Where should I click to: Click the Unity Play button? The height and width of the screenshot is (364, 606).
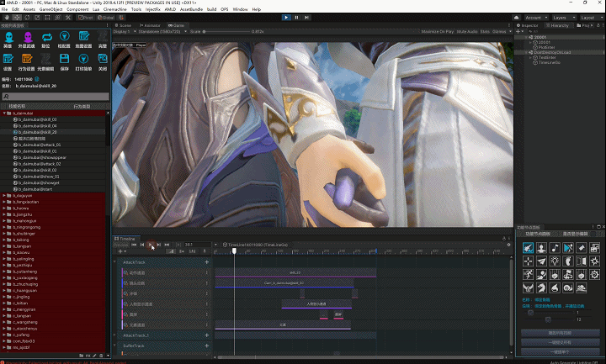286,18
